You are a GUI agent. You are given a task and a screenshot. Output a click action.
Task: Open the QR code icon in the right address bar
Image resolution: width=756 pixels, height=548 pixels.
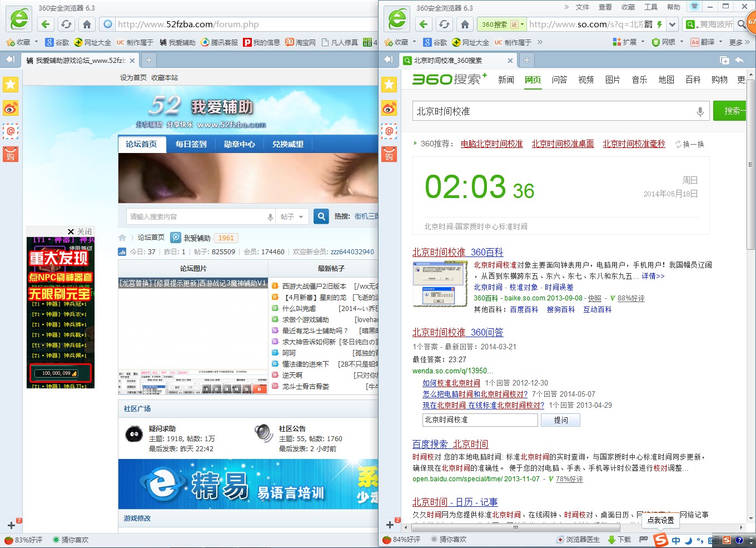pos(649,24)
